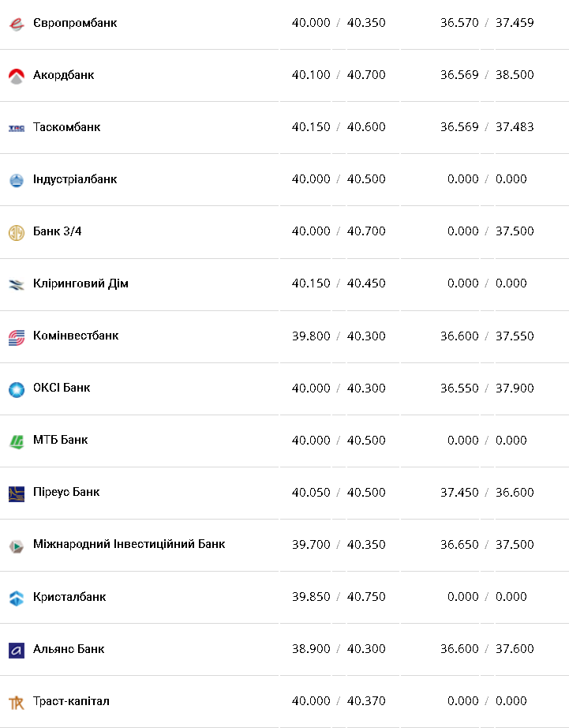Select the Альянс Банк name link

[x=69, y=649]
